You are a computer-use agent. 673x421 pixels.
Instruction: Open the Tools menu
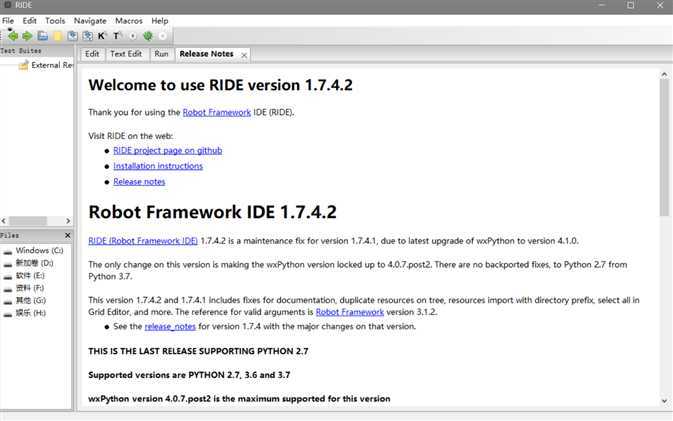tap(55, 21)
